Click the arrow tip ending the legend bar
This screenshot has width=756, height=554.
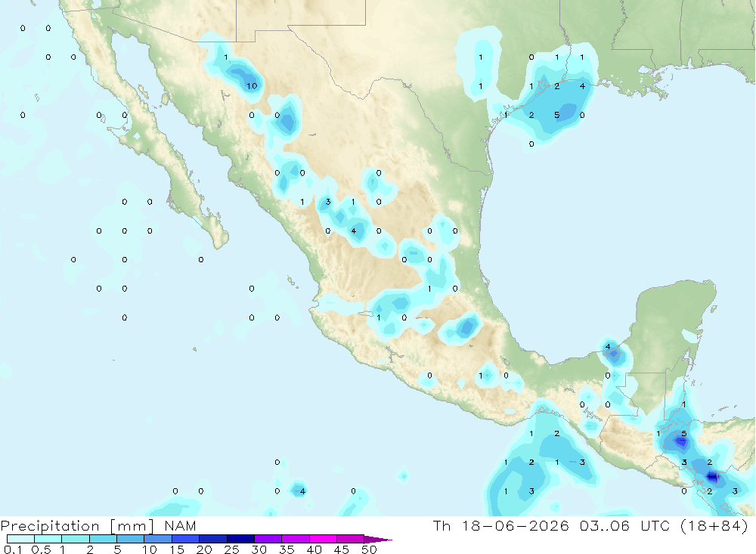coord(378,539)
